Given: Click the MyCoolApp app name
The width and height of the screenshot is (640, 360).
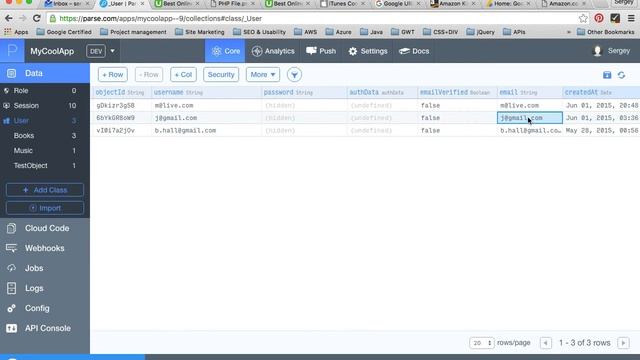Looking at the screenshot, I should click(52, 51).
